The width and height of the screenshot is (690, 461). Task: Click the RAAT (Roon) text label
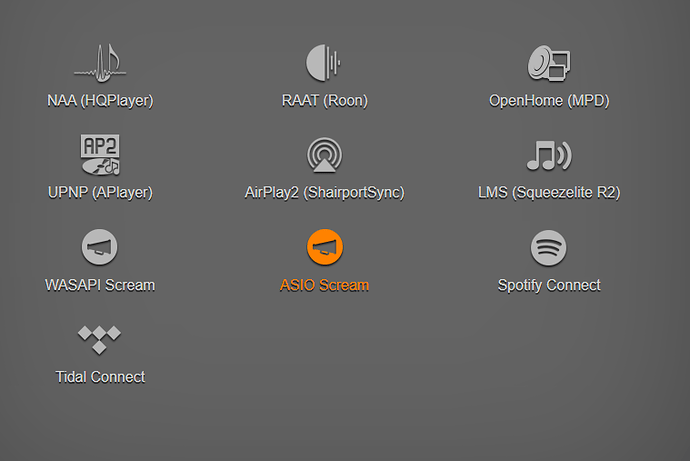325,101
